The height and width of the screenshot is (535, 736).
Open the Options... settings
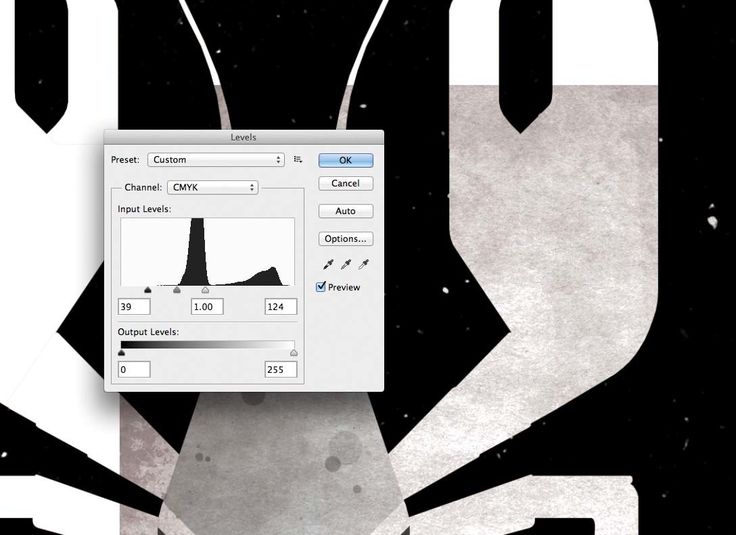pos(345,238)
